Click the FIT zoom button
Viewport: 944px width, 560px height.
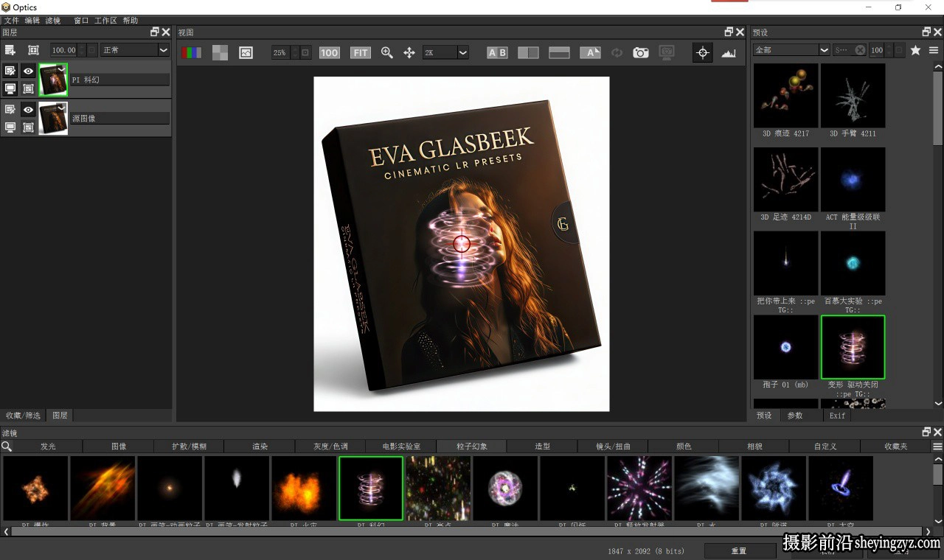point(360,53)
